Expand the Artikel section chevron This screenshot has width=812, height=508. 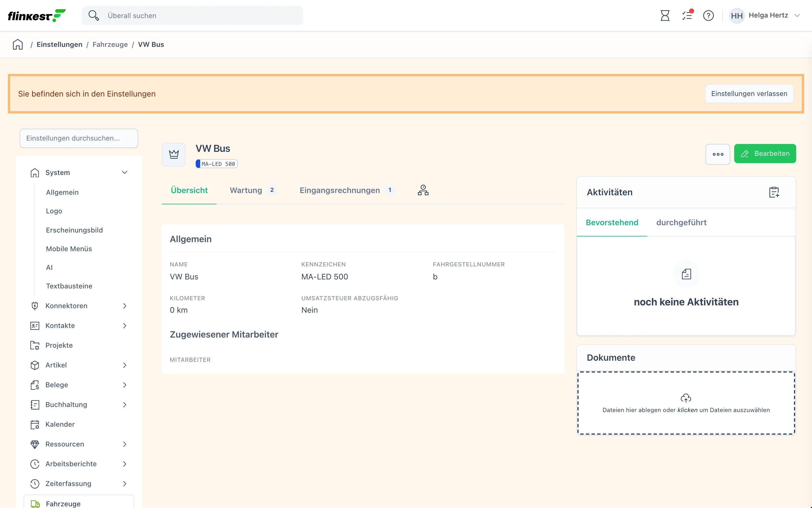(125, 365)
